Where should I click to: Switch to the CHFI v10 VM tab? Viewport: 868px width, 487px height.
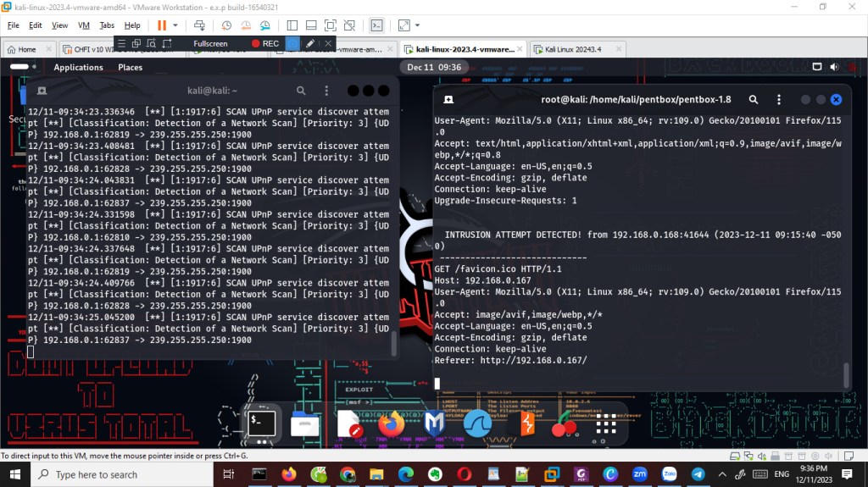(88, 49)
